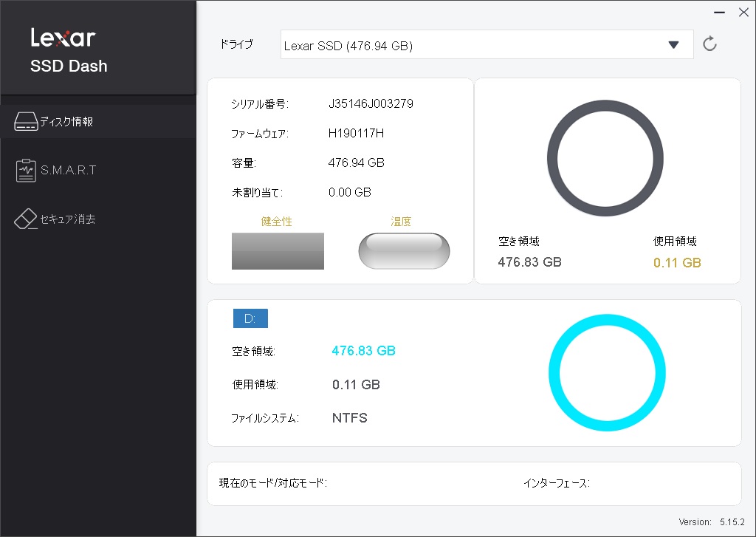
Task: Click the S.M.A.R.T clipboard icon
Action: coord(26,171)
